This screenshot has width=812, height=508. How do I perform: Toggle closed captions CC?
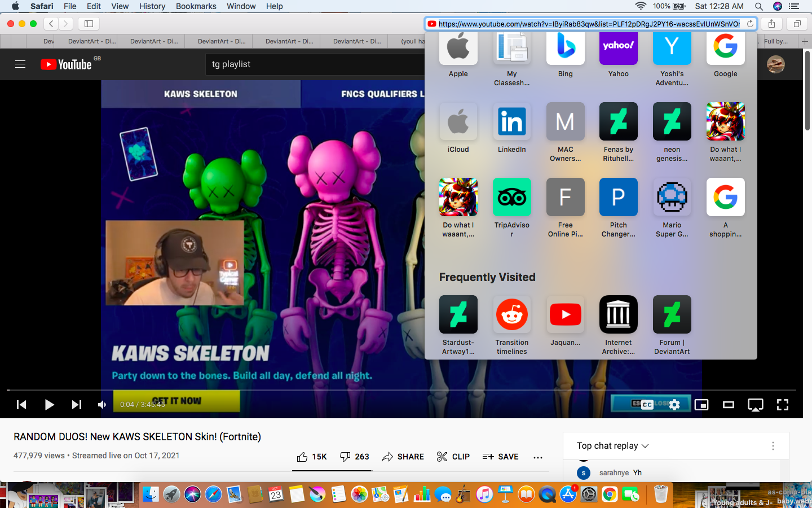click(x=647, y=404)
